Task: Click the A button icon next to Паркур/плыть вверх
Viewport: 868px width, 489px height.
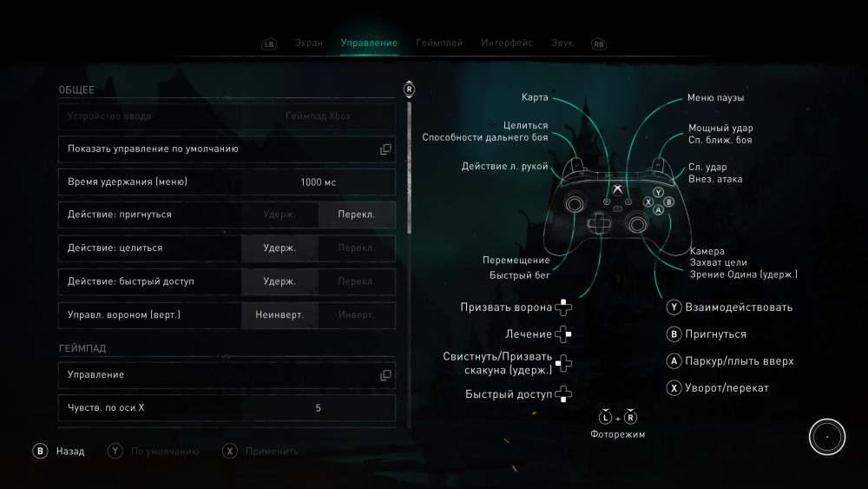Action: pyautogui.click(x=674, y=360)
